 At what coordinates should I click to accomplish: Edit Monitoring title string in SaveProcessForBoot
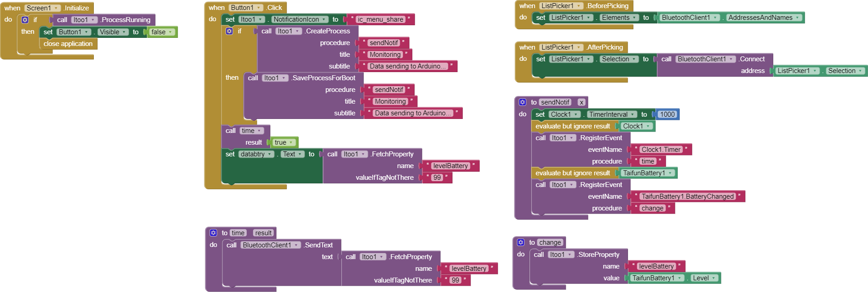click(390, 101)
